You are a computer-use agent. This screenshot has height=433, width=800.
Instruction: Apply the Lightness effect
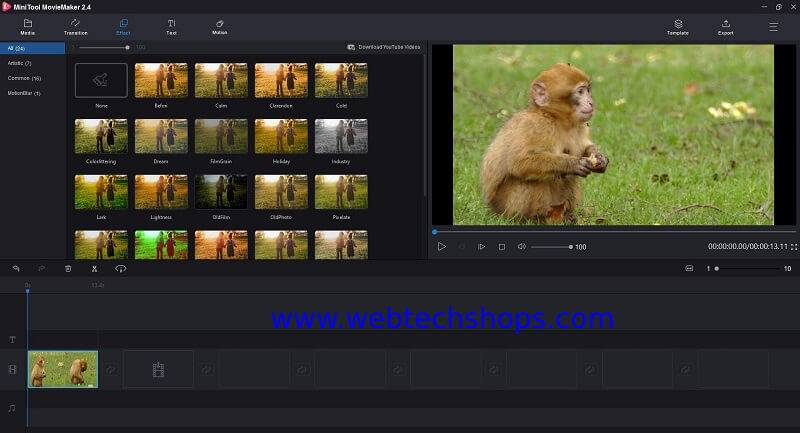pos(161,192)
